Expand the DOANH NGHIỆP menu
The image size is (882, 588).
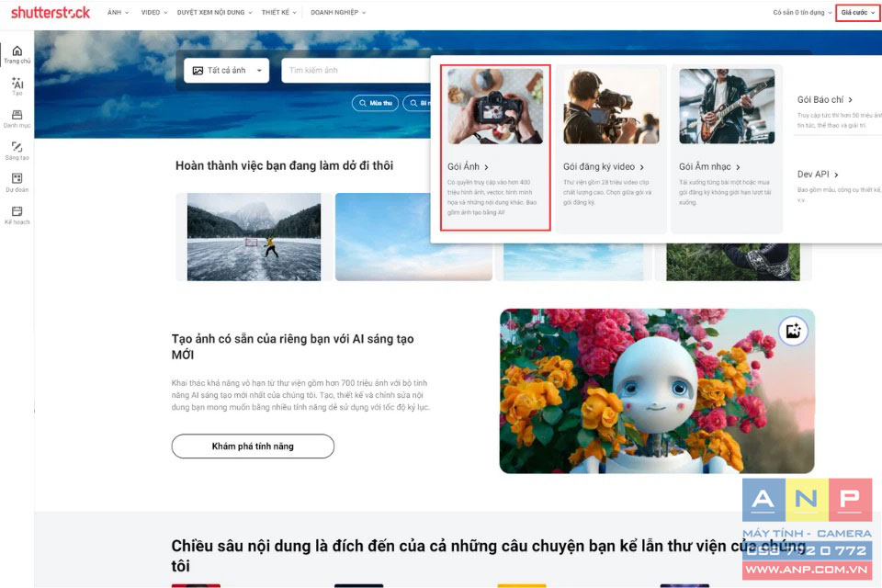(x=338, y=12)
